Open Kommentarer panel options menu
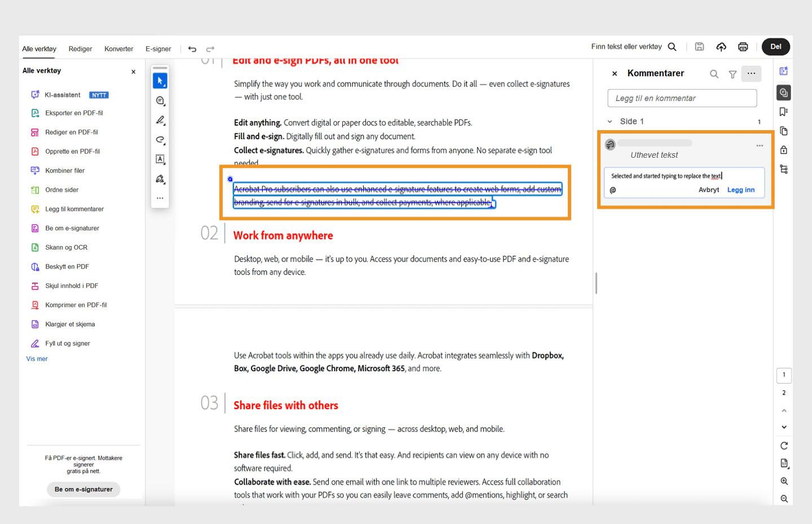This screenshot has height=524, width=812. click(x=751, y=73)
